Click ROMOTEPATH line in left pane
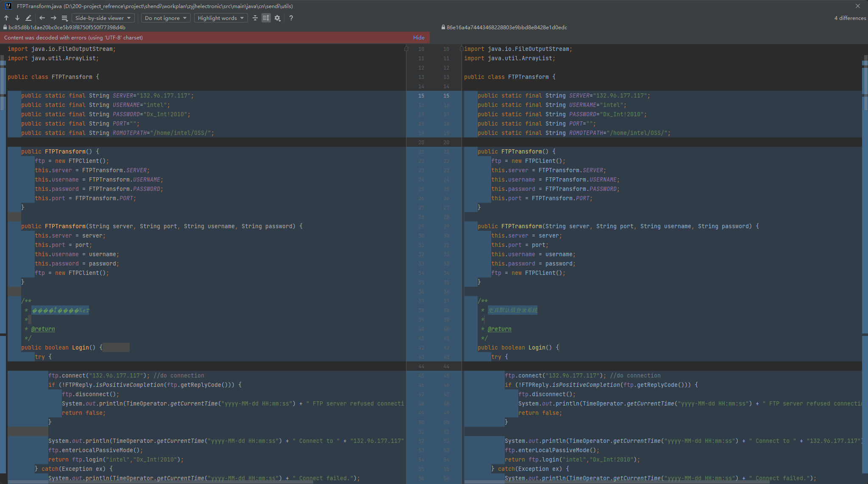The width and height of the screenshot is (868, 484). point(117,133)
